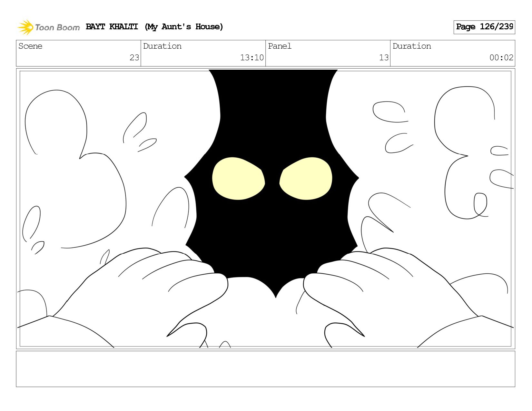
Task: Select the panel duration value "00:02"
Action: click(501, 58)
